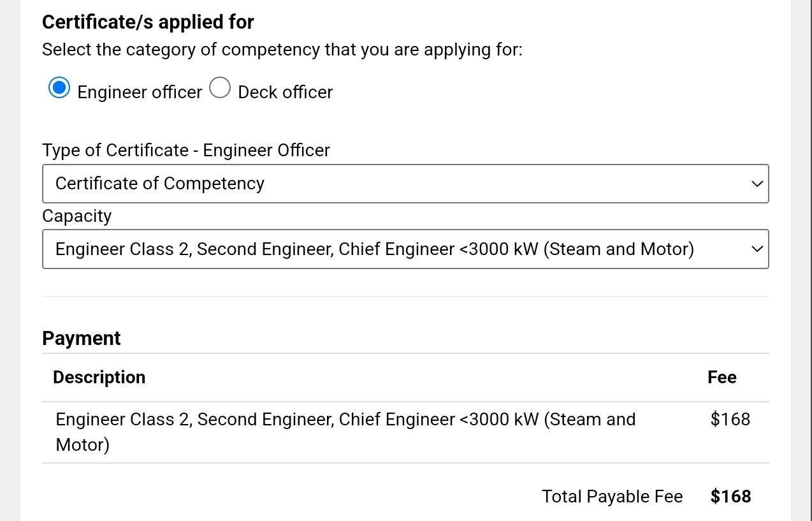Click the chevron arrow on Type of Certificate dropdown
This screenshot has height=521, width=812.
(757, 184)
